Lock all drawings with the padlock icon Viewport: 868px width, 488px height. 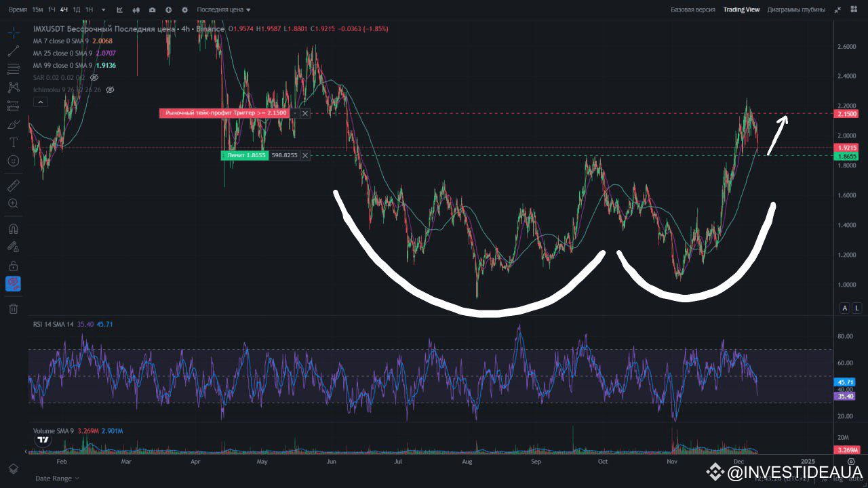[x=13, y=266]
